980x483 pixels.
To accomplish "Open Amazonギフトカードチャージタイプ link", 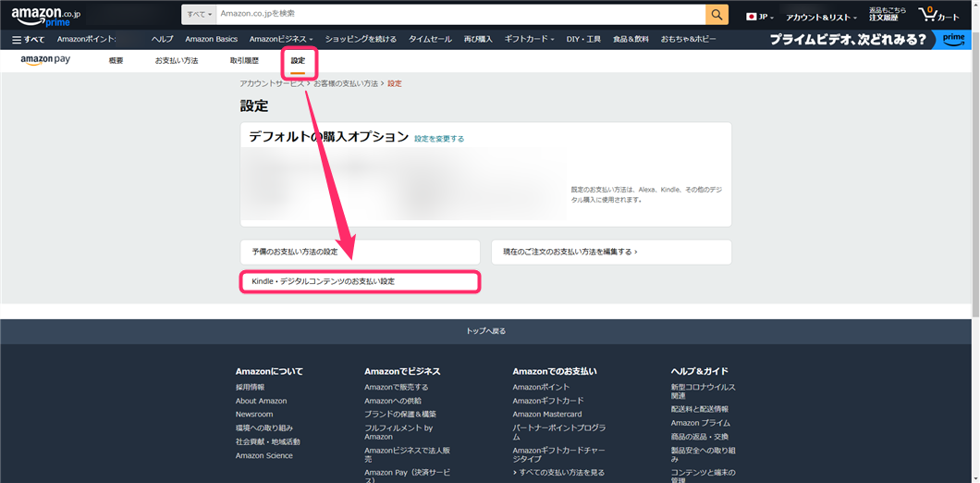I will (x=558, y=454).
